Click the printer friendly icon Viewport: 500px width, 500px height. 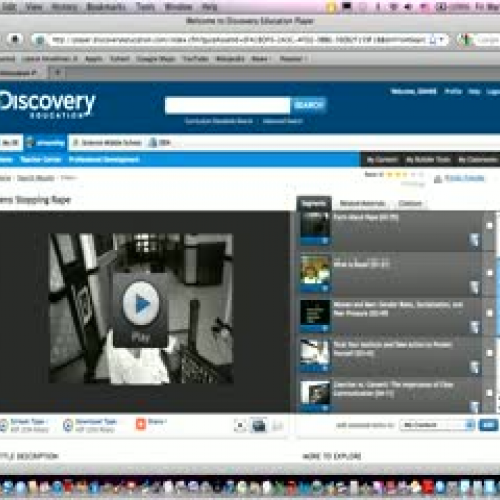point(438,179)
